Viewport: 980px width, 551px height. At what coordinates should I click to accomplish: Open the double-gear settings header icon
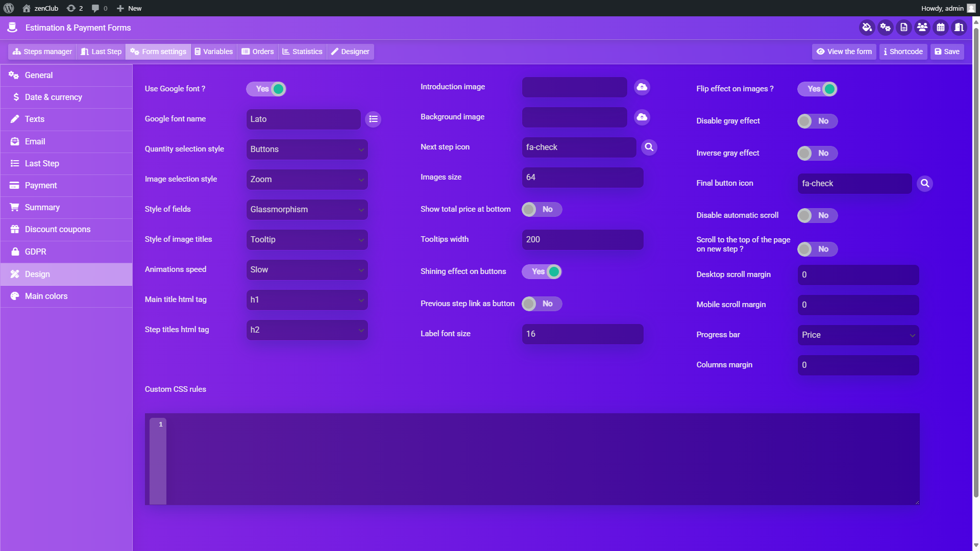tap(885, 28)
